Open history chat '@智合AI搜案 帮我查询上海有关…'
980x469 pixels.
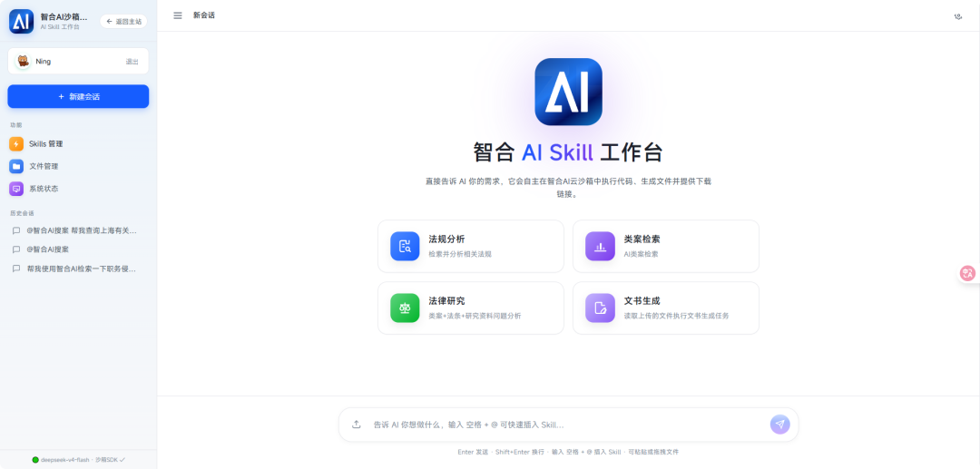[x=78, y=230]
